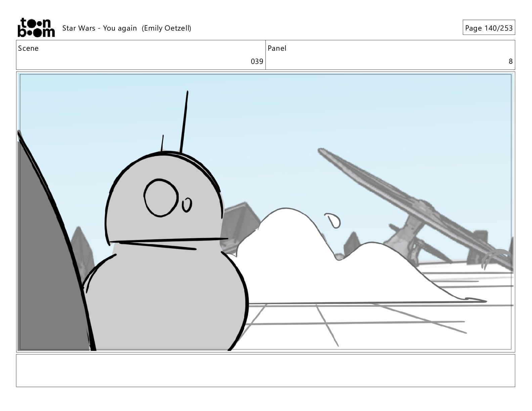Click the 'Scene' label

[x=28, y=48]
